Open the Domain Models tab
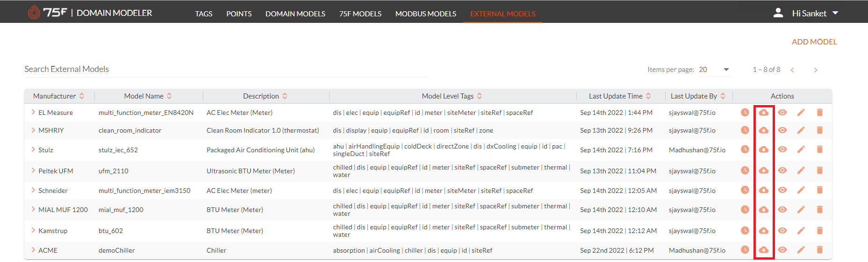 295,14
